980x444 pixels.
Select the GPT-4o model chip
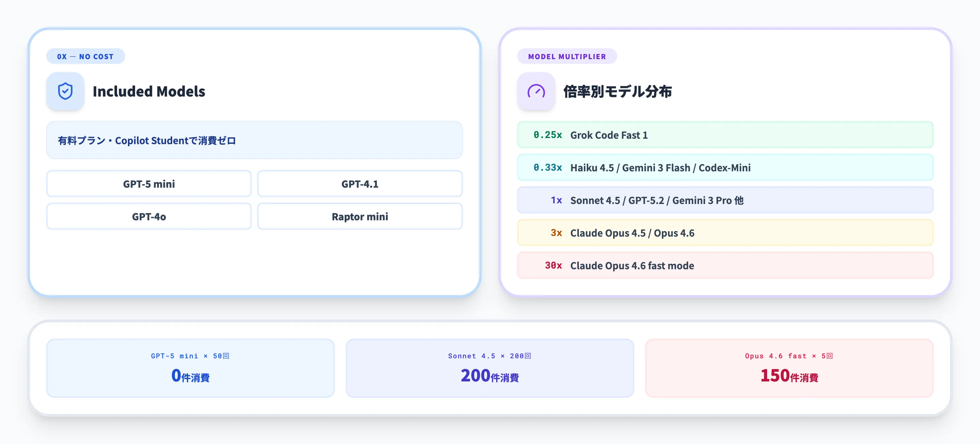tap(149, 217)
